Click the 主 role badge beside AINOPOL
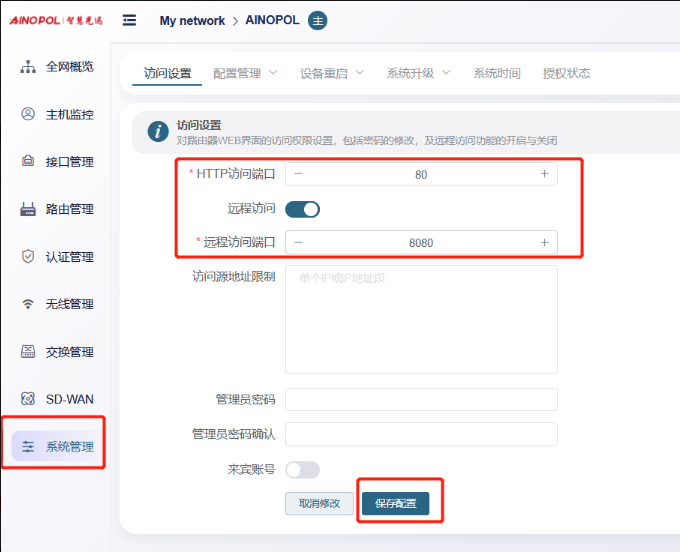Screen dimensions: 680x552 tap(317, 21)
